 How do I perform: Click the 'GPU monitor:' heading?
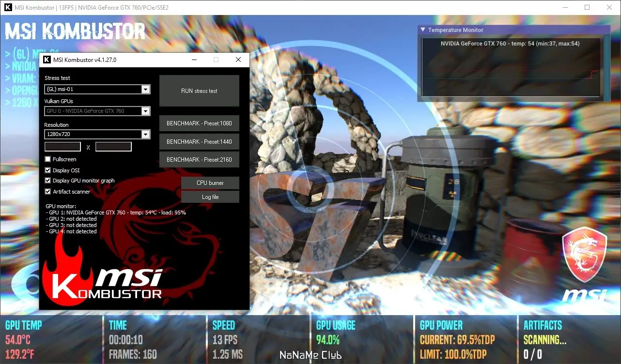point(61,206)
